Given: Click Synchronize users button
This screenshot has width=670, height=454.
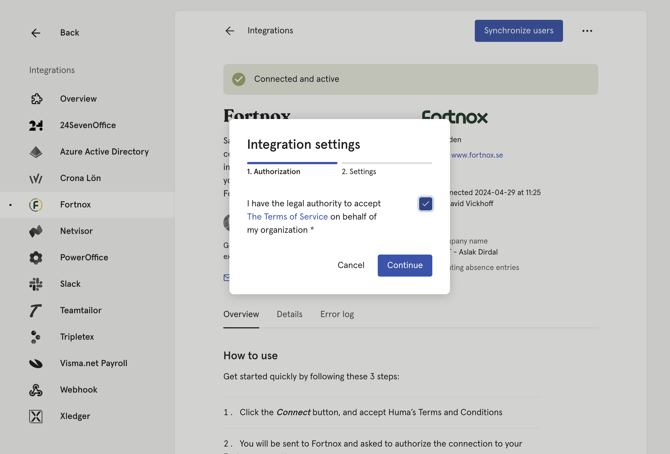Looking at the screenshot, I should click(519, 31).
